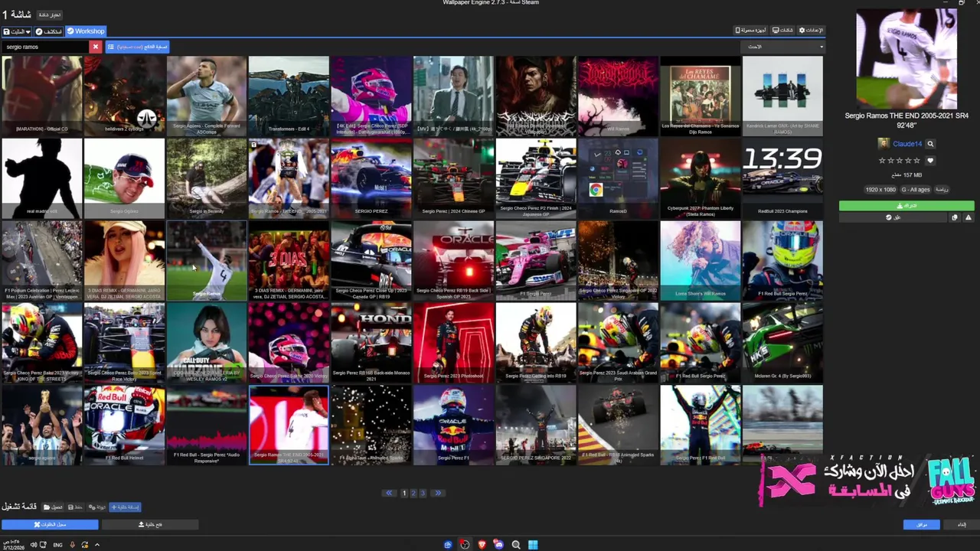
Task: Click the copy icon in preview panel
Action: 955,217
